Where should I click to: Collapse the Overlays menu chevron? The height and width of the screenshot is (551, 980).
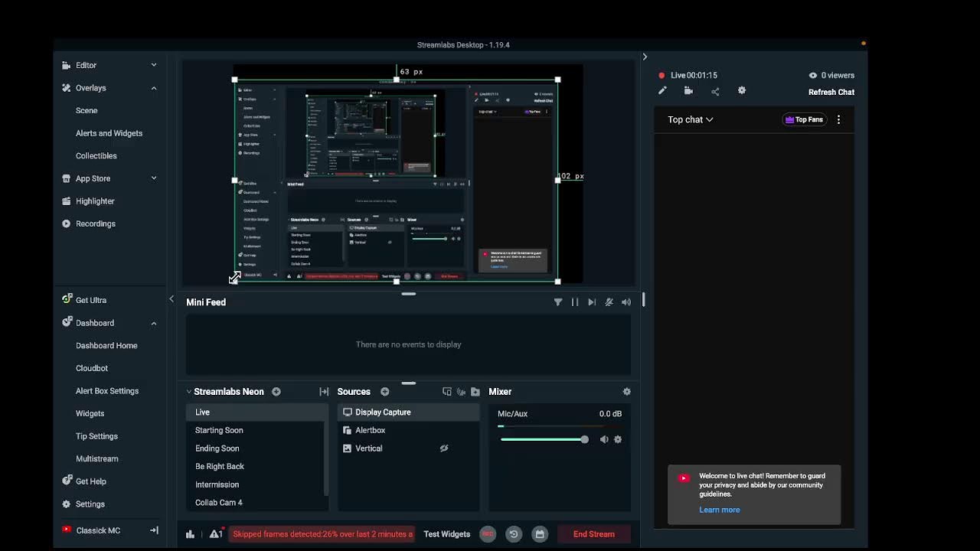tap(154, 88)
